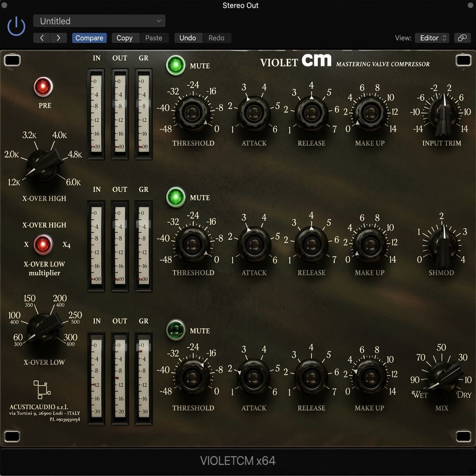This screenshot has height=476, width=476.
Task: Click the bottom band ATTACK knob
Action: click(x=254, y=377)
